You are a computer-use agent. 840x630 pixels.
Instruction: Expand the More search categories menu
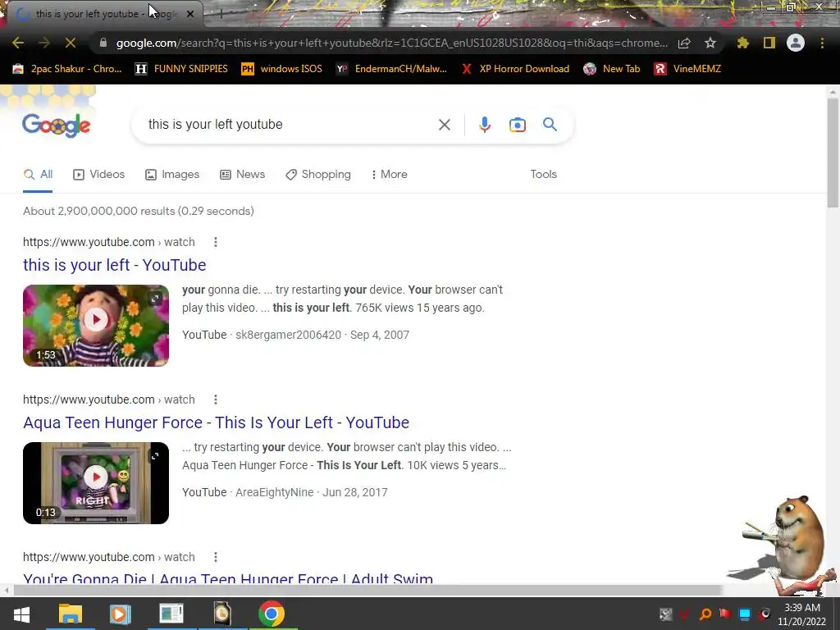pos(389,174)
